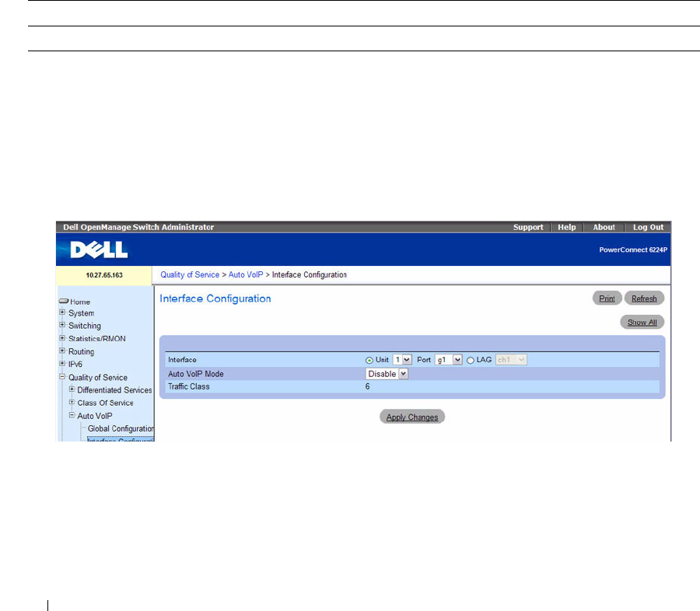This screenshot has width=700, height=611.
Task: Click the Home icon in sidebar
Action: [x=64, y=302]
